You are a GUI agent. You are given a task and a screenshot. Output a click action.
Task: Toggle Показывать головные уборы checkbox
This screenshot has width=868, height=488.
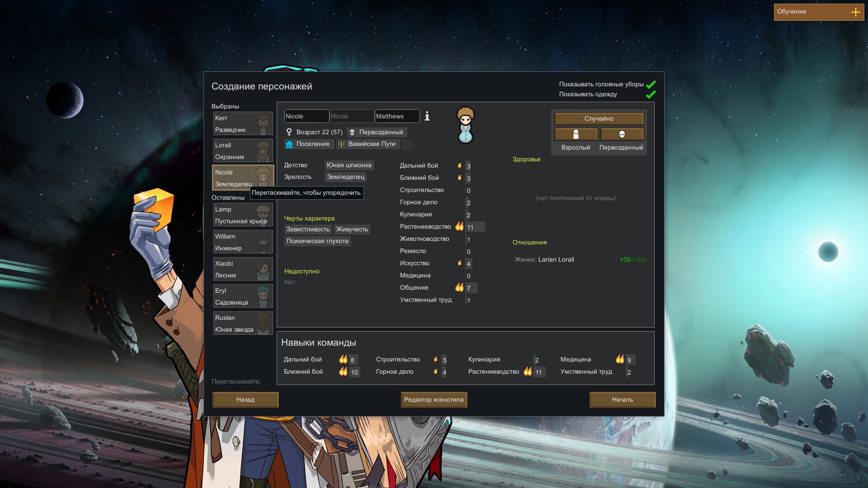pos(651,84)
